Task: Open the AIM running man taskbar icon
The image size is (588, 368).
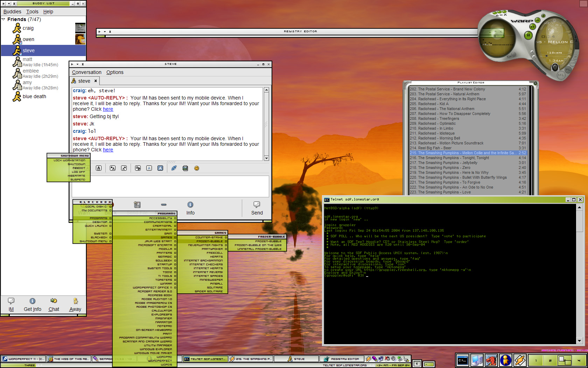Action: (x=506, y=360)
